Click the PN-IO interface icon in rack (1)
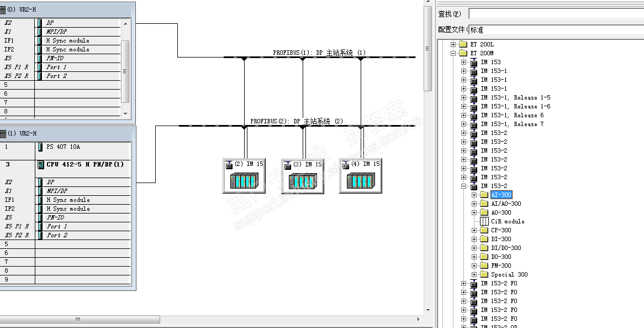Screen dimensions: 644x328 coord(40,217)
